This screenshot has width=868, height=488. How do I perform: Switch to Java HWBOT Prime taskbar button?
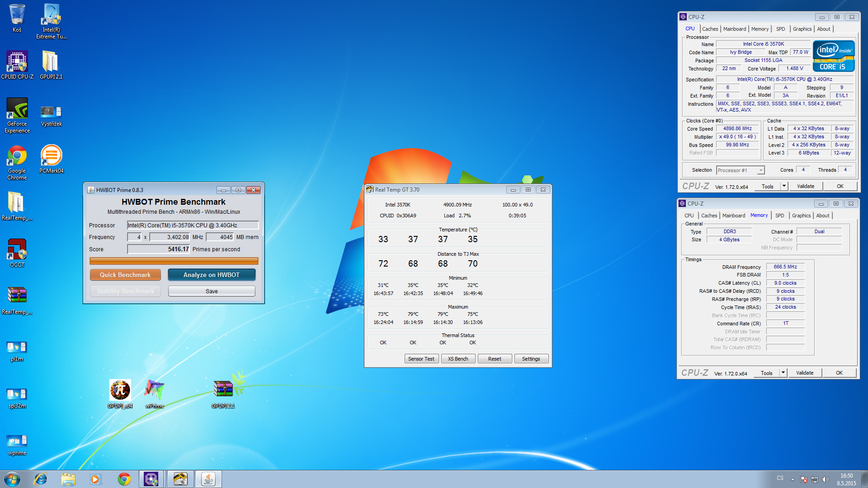(x=208, y=479)
